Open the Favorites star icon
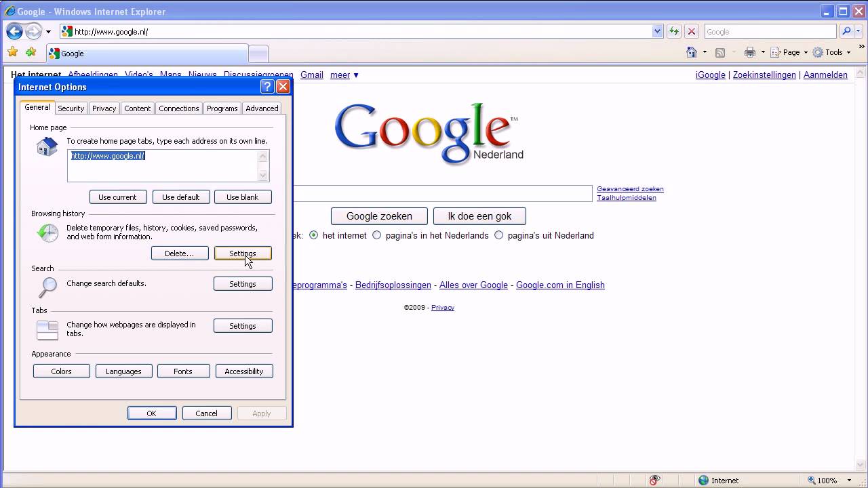Screen dimensions: 868x488 click(13, 52)
